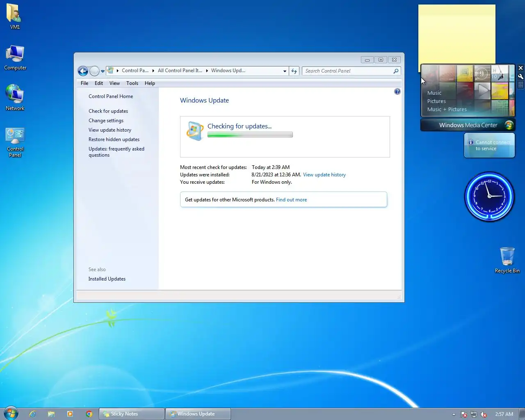
Task: Click Find out more link
Action: click(x=291, y=200)
